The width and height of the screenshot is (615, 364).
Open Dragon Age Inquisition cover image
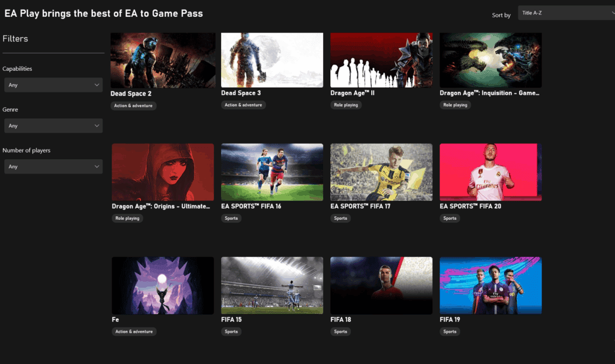(x=491, y=60)
